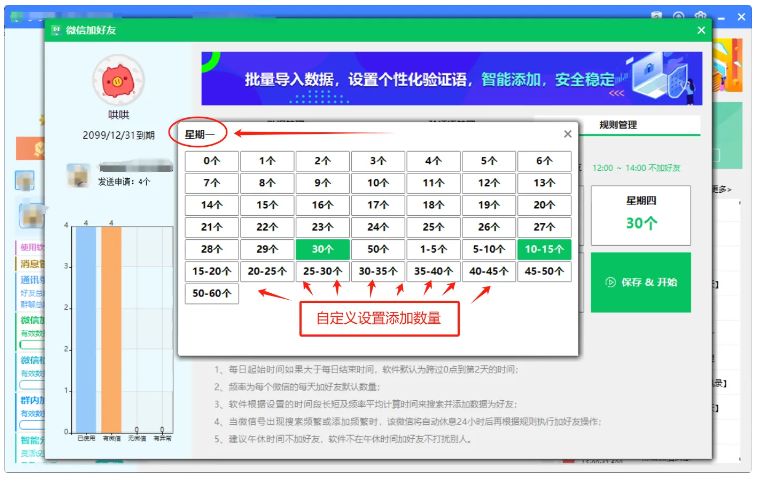757x478 pixels.
Task: Select the 15-20个 range
Action: pos(211,271)
